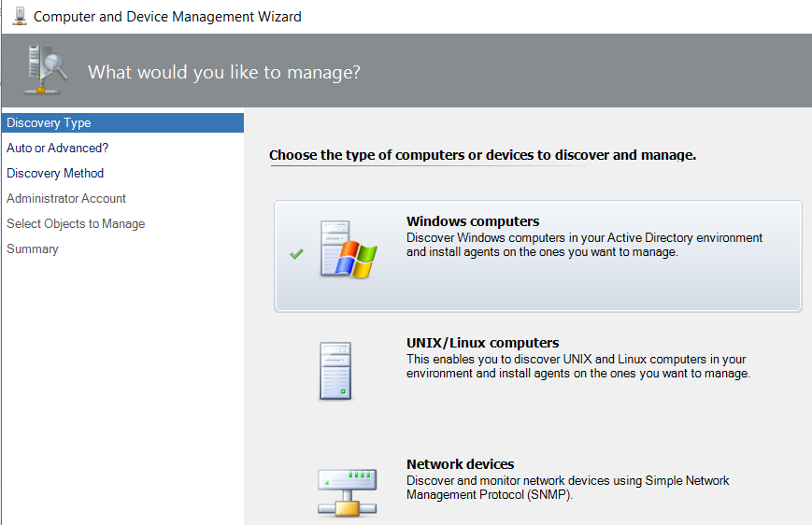Click the 'Choose the type of computers' instruction
Image resolution: width=812 pixels, height=525 pixels.
(x=483, y=155)
